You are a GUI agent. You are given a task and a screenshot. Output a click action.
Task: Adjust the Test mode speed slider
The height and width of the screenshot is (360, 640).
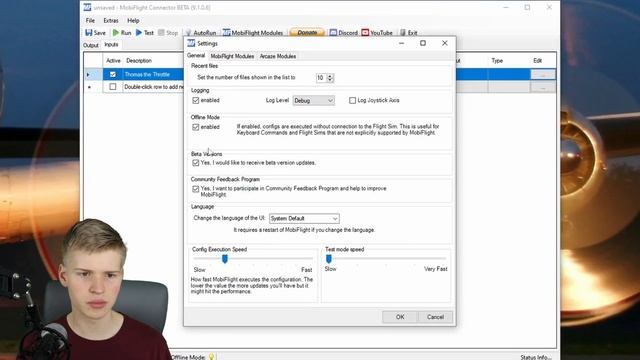point(329,258)
